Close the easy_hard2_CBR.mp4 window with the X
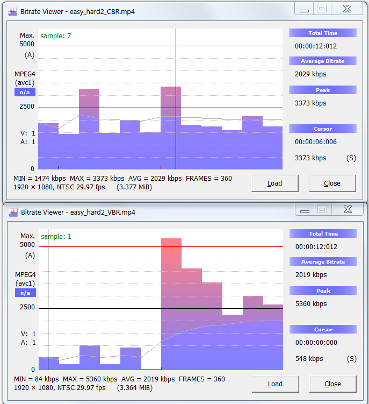Screen dimensions: 369x404 347,9
